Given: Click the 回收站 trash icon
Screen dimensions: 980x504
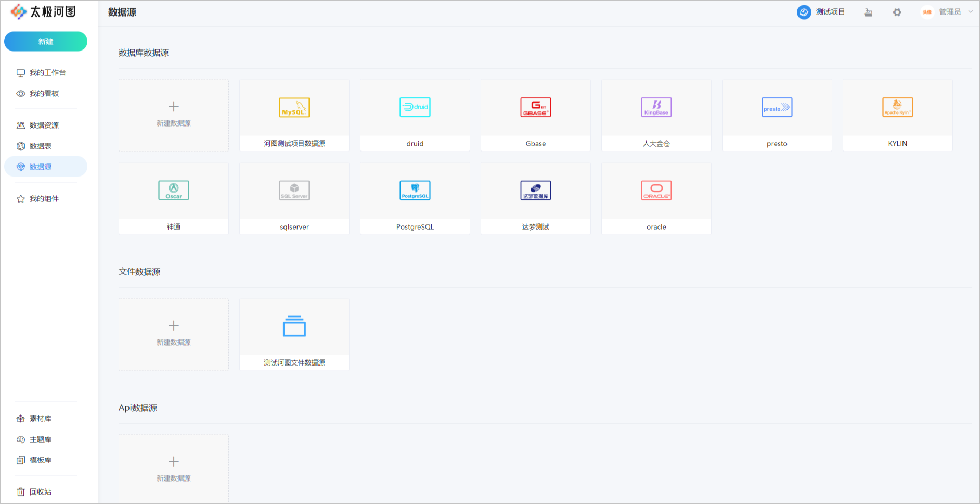Looking at the screenshot, I should tap(21, 492).
